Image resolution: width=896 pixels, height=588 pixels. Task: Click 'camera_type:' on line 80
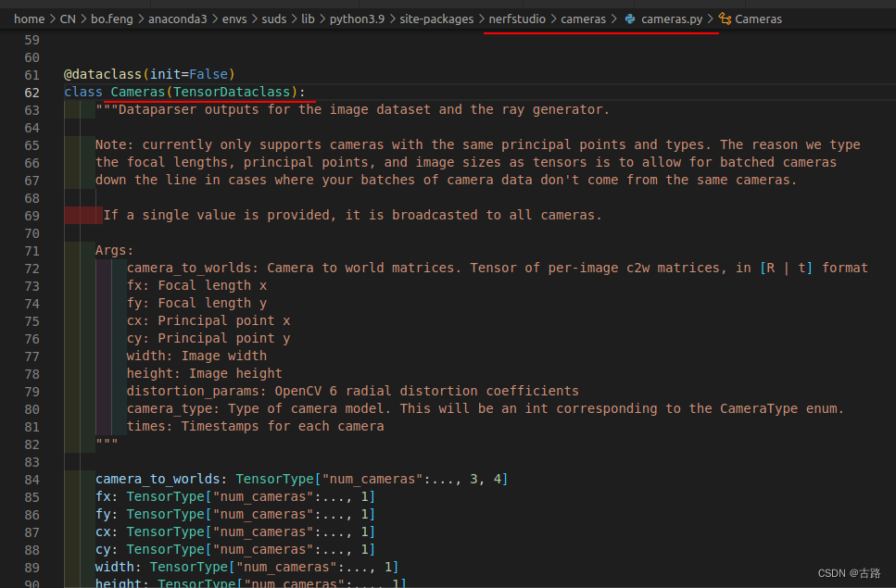(173, 409)
